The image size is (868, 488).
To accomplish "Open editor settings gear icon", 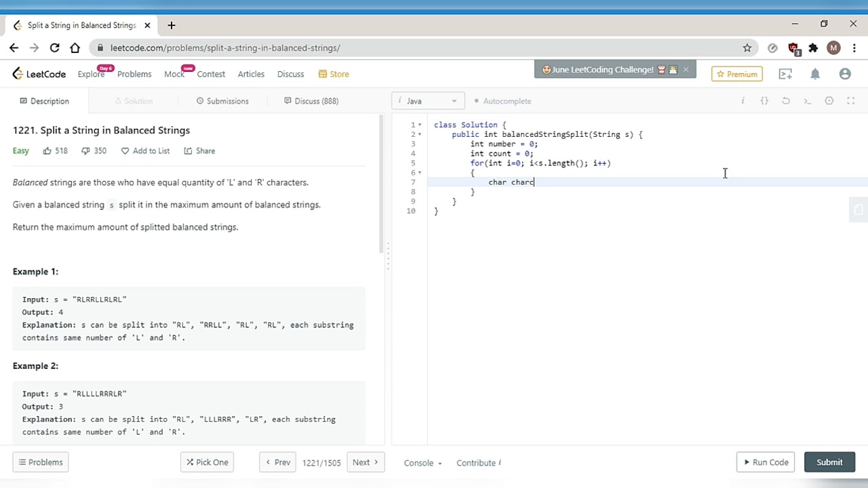I will point(829,101).
